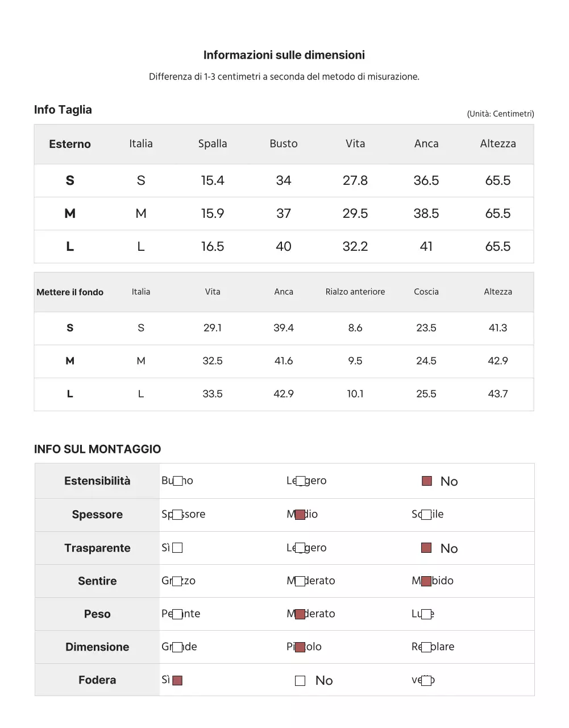569x728 pixels.
Task: Tick the Grezzo checkbox for Sentire
Action: [177, 581]
